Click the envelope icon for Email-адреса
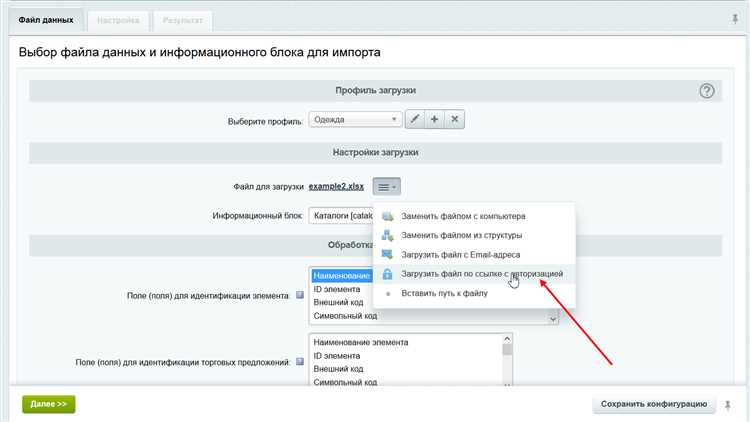 [387, 254]
